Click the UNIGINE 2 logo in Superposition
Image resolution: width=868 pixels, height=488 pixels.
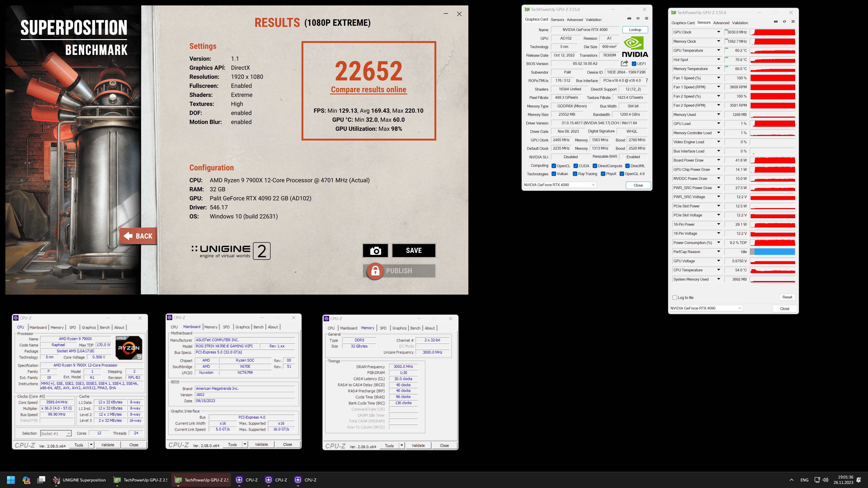tap(231, 251)
